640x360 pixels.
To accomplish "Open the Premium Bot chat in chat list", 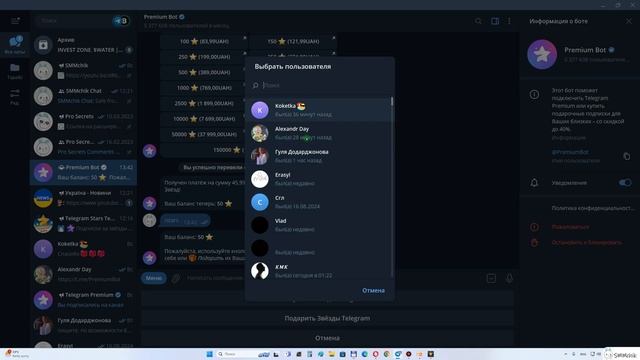I will (x=83, y=172).
